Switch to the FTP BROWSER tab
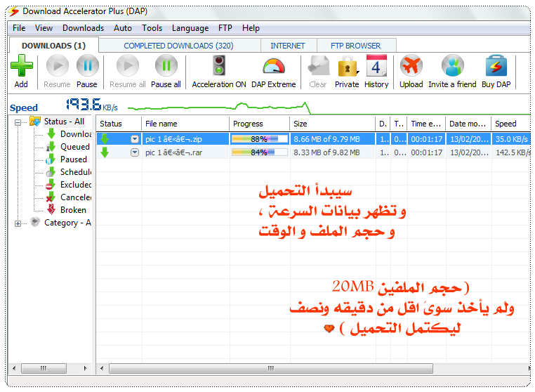535x392 pixels. pyautogui.click(x=355, y=46)
